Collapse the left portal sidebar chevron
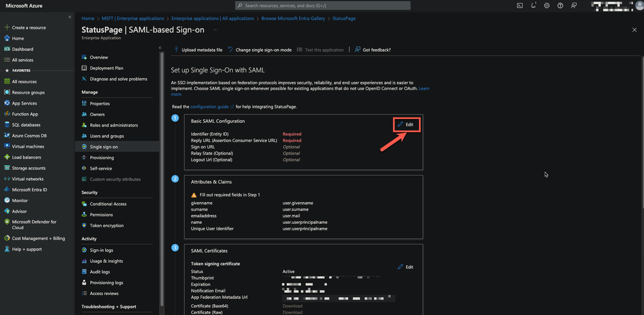Screen dimensions: 644x315 [70, 17]
